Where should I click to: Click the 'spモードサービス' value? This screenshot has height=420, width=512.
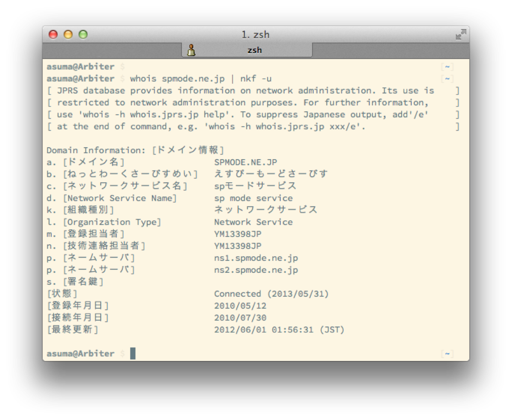(x=255, y=186)
